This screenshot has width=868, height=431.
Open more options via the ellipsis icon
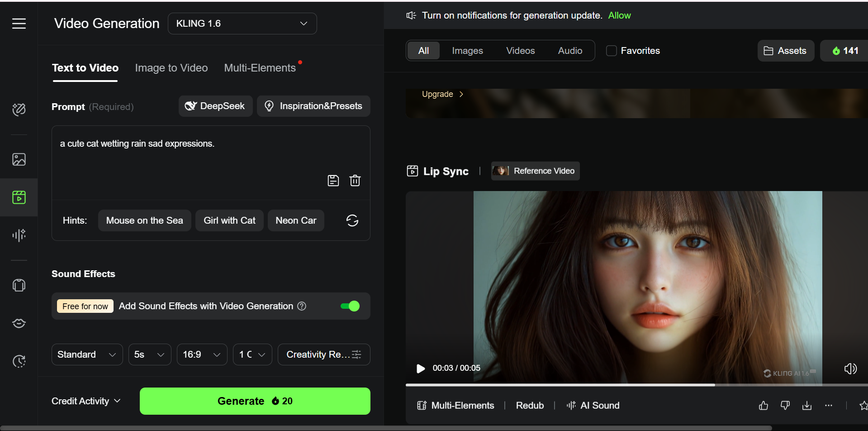tap(830, 405)
